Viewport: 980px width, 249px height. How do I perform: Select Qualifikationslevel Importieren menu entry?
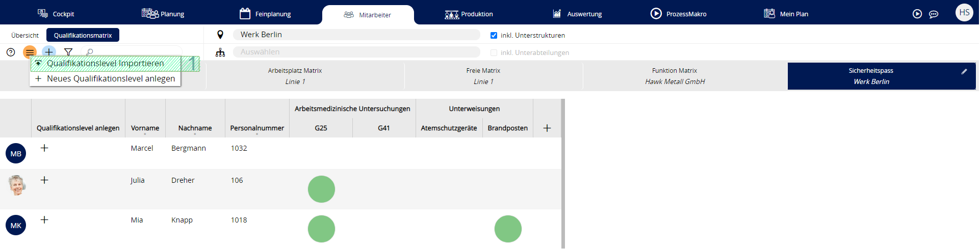click(106, 64)
